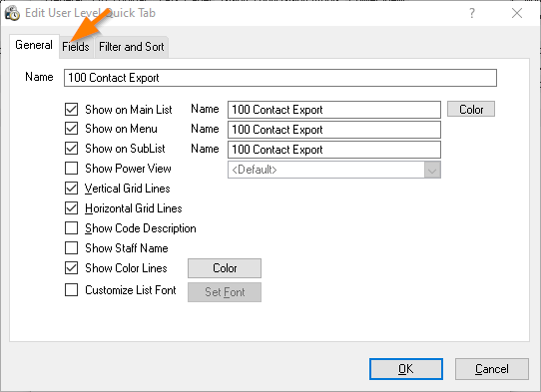Enable Show Power View checkbox

click(72, 169)
